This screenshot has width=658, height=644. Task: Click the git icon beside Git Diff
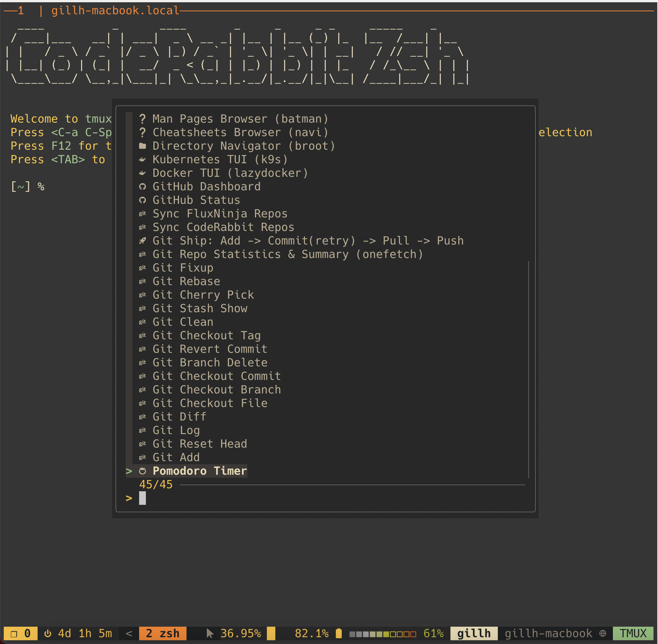pos(143,417)
